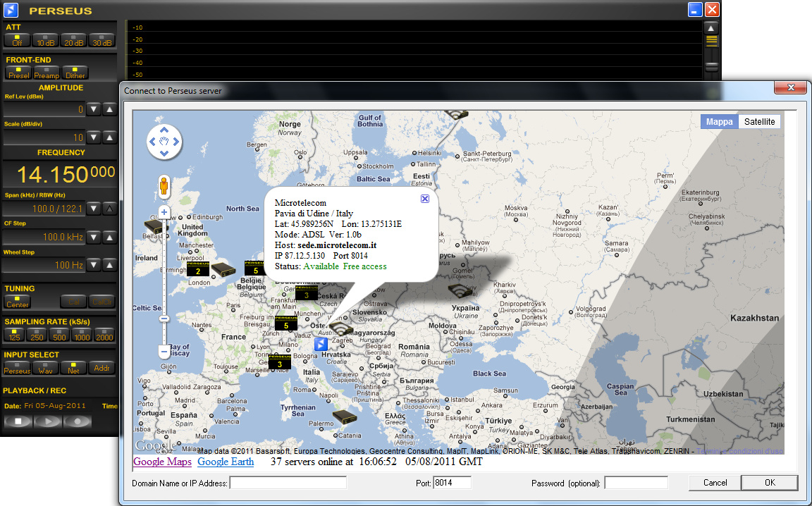Select the receiver marker right of London
The width and height of the screenshot is (812, 506).
coord(223,269)
